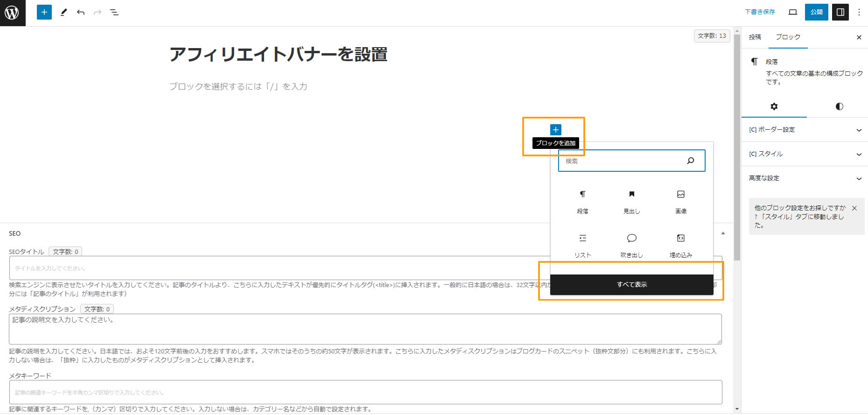Select the pencil edit tool
The image size is (868, 415).
[x=64, y=12]
